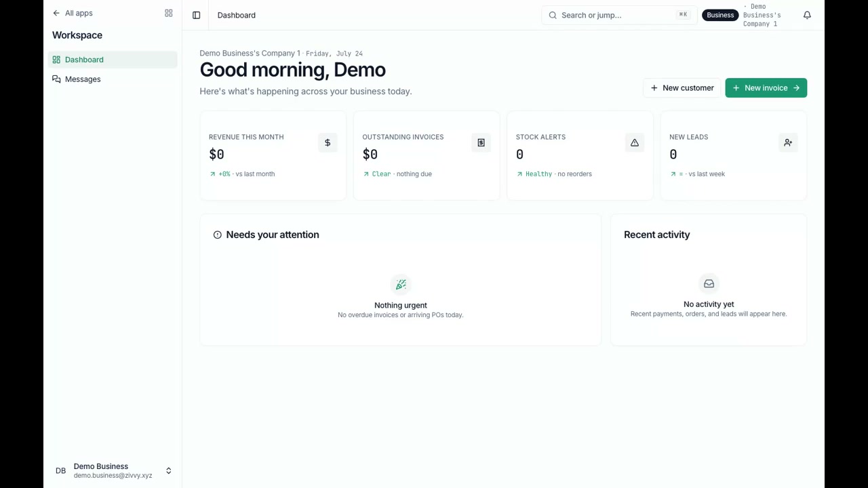Expand the Demo Business account switcher
The width and height of the screenshot is (868, 488).
coord(169,470)
